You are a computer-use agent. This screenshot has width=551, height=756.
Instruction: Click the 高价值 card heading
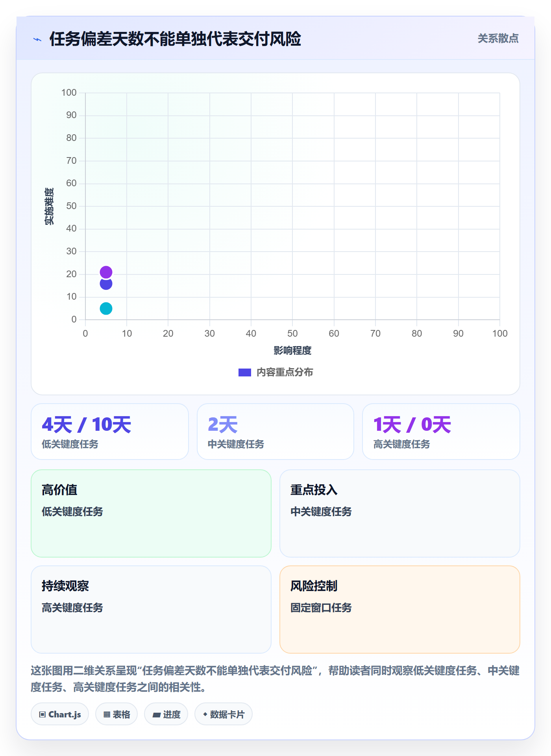pos(59,490)
